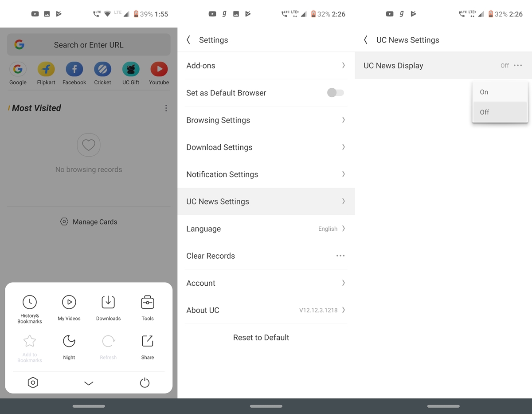The image size is (532, 414).
Task: Tap the YouTube notification icon in first status bar
Action: [x=35, y=14]
